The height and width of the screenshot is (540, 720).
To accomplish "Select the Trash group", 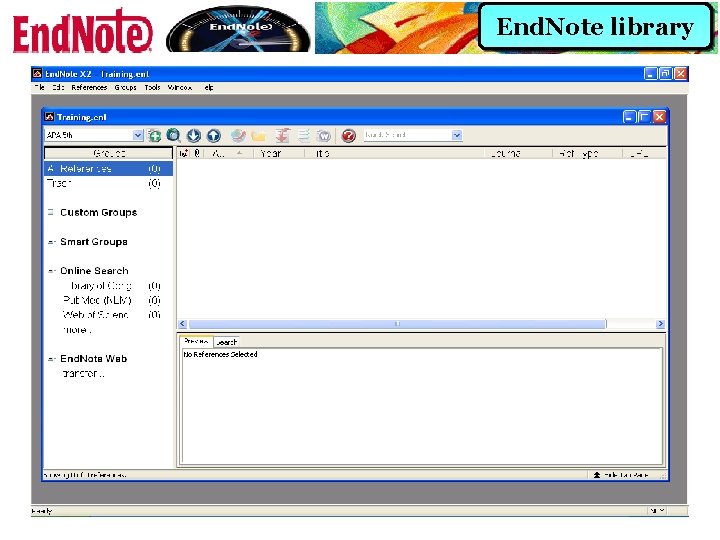I will [x=108, y=183].
